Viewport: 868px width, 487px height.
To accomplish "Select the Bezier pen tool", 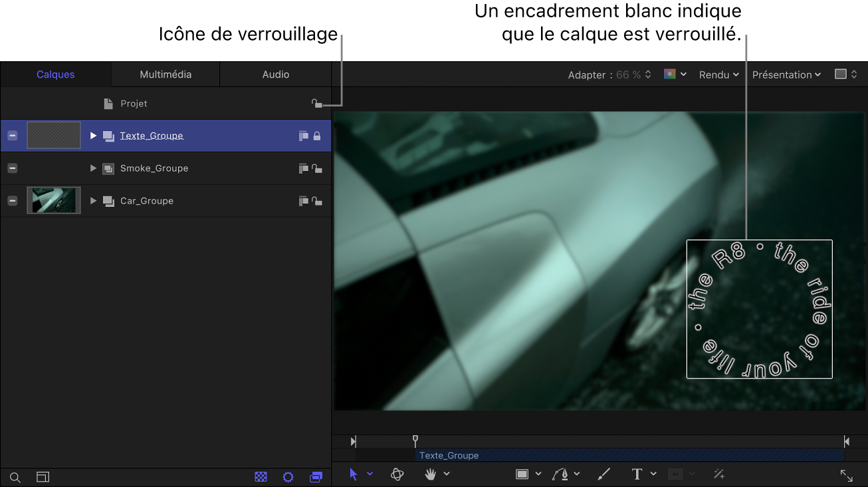I will pos(560,474).
